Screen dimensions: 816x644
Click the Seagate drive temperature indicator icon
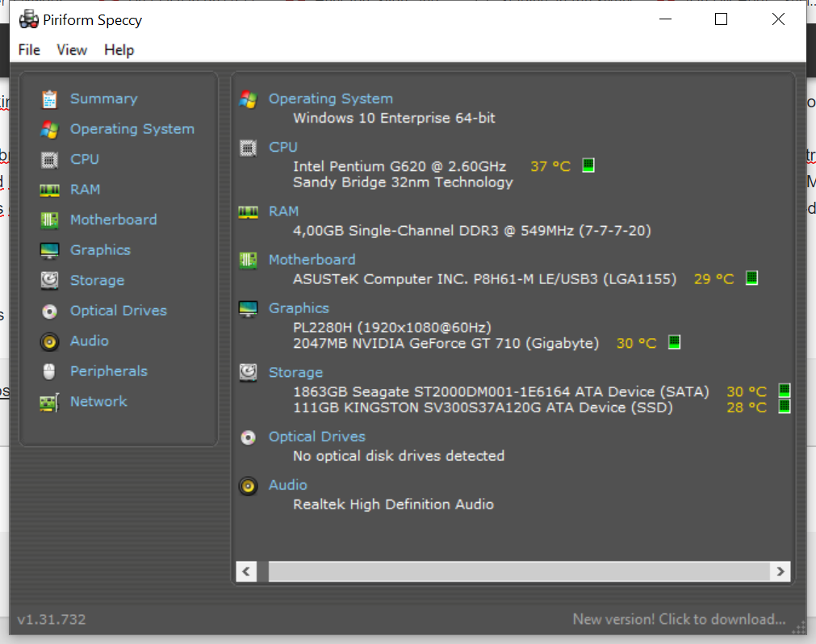(785, 390)
